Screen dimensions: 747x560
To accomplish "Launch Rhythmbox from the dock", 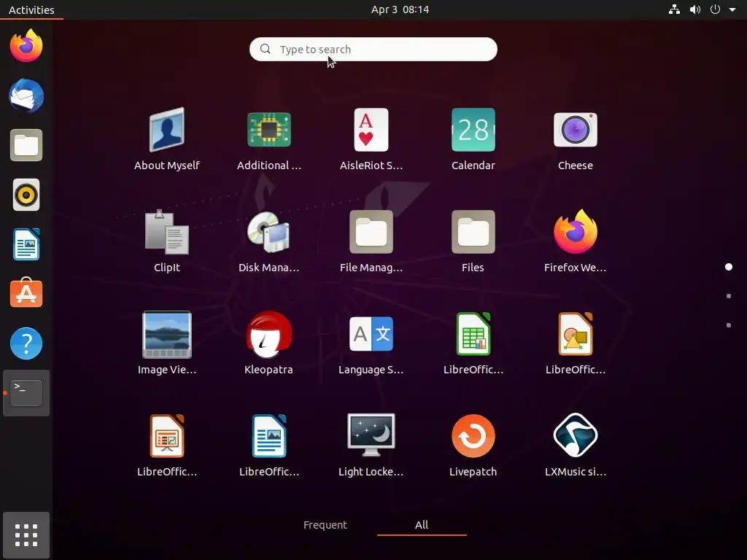I will (x=26, y=195).
